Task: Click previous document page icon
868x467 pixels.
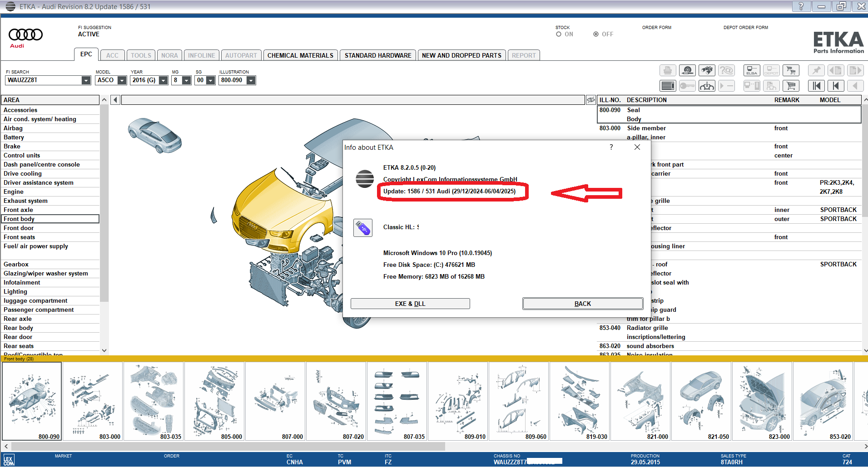Action: tap(836, 70)
